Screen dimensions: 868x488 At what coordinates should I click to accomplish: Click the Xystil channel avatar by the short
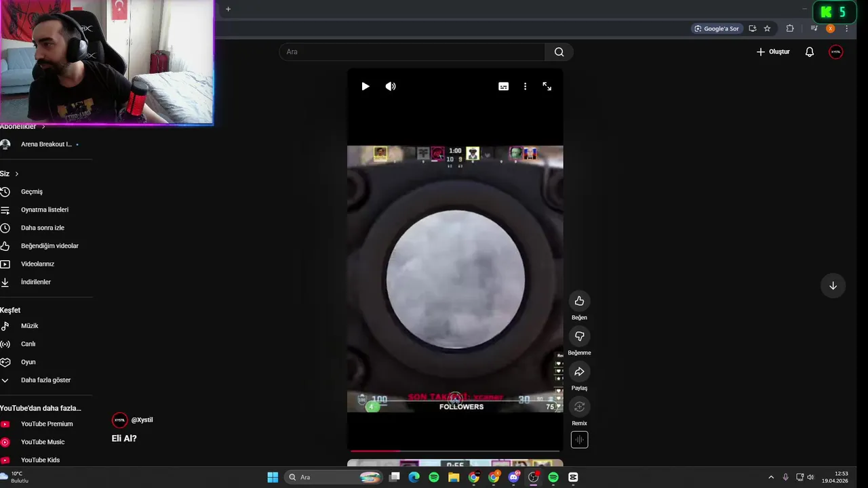pos(119,420)
